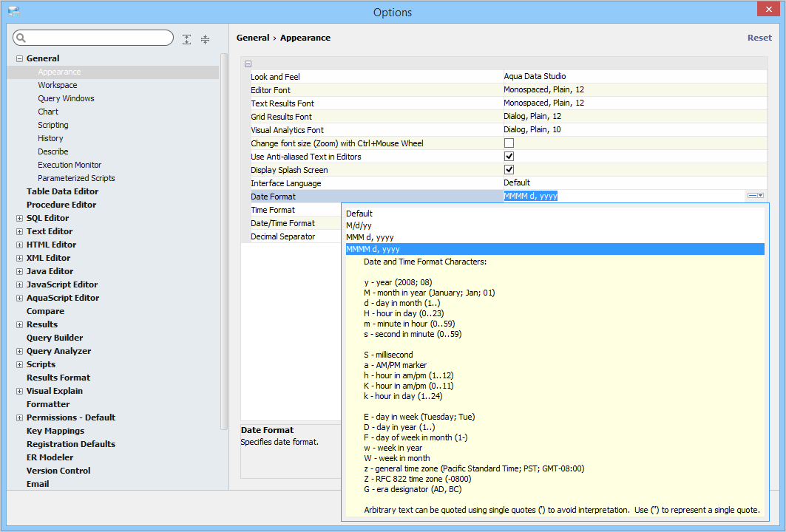Screen dimensions: 786x532
Task: Select the Default date format option
Action: coord(359,214)
